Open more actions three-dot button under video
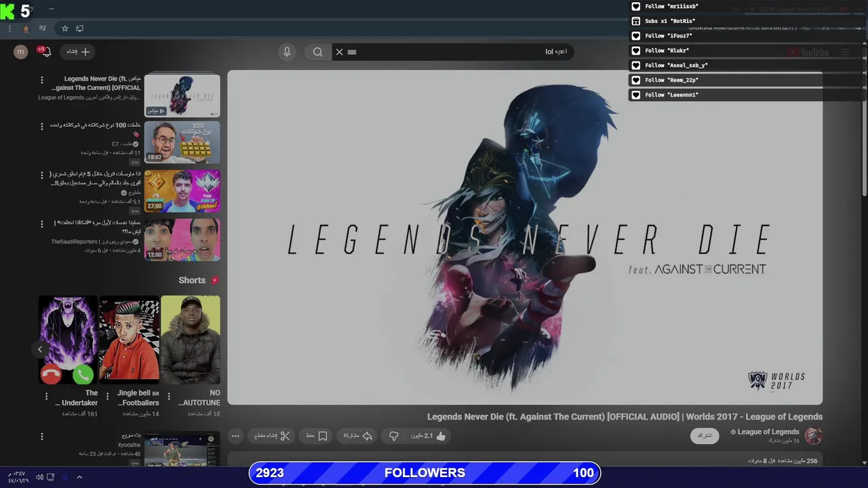868x488 pixels. coord(235,436)
